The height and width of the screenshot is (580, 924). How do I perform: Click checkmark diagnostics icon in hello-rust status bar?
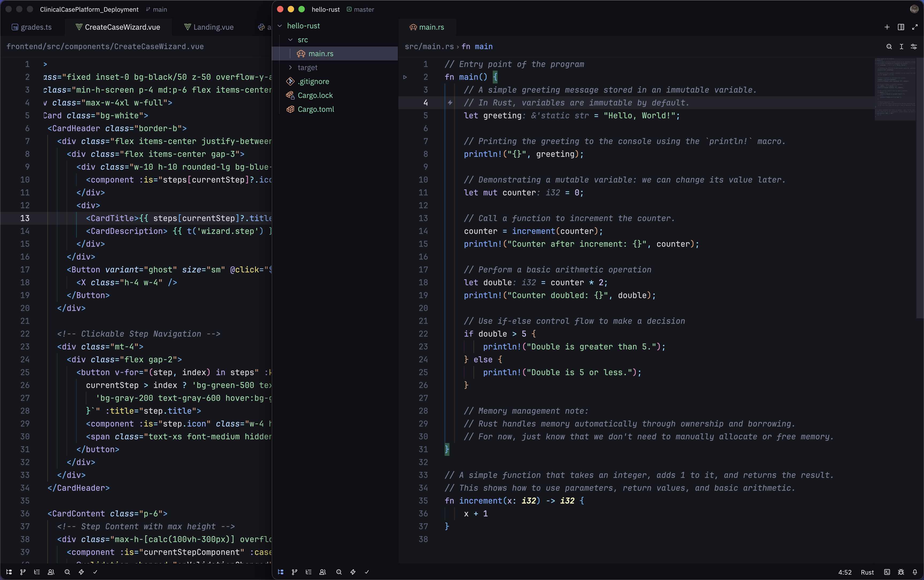point(367,572)
